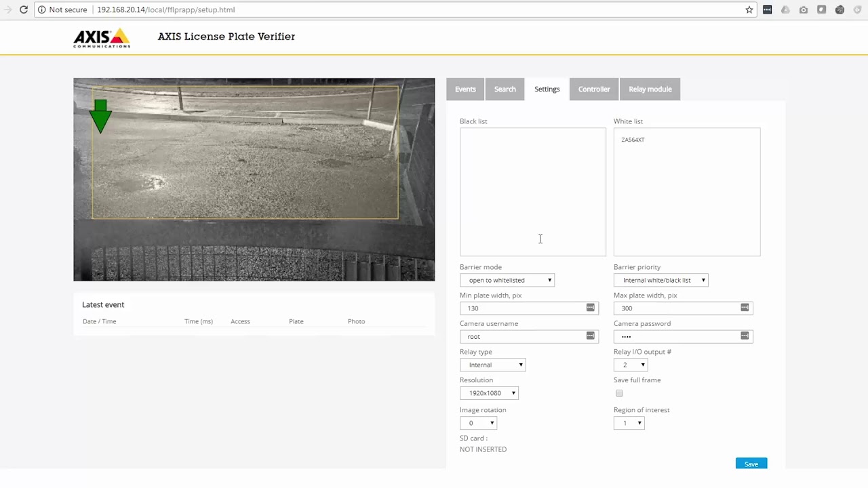
Task: Open the Image rotation dropdown
Action: point(479,423)
